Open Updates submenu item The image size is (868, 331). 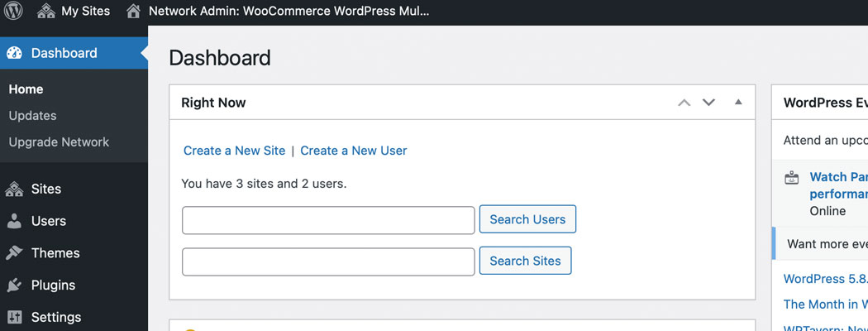33,116
